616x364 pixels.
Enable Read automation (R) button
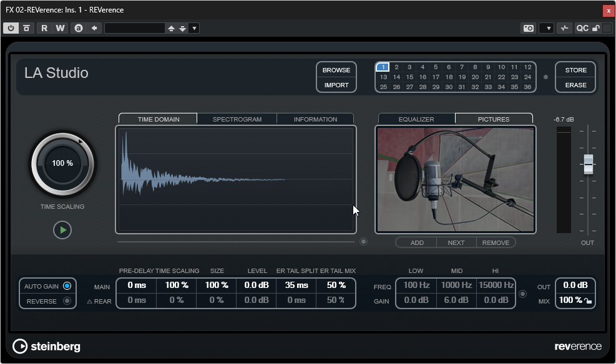click(44, 28)
